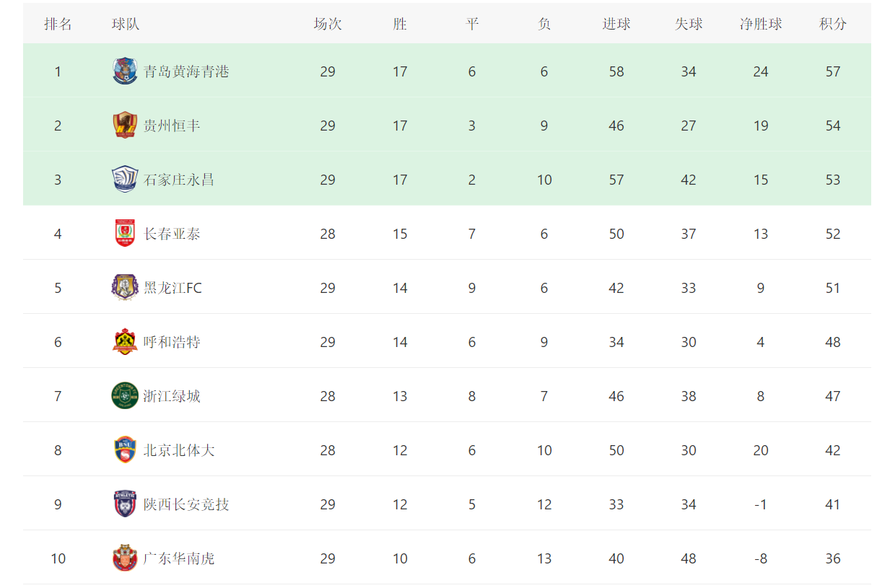Open the 长春亚泰 team name link
The image size is (877, 588).
pyautogui.click(x=172, y=234)
